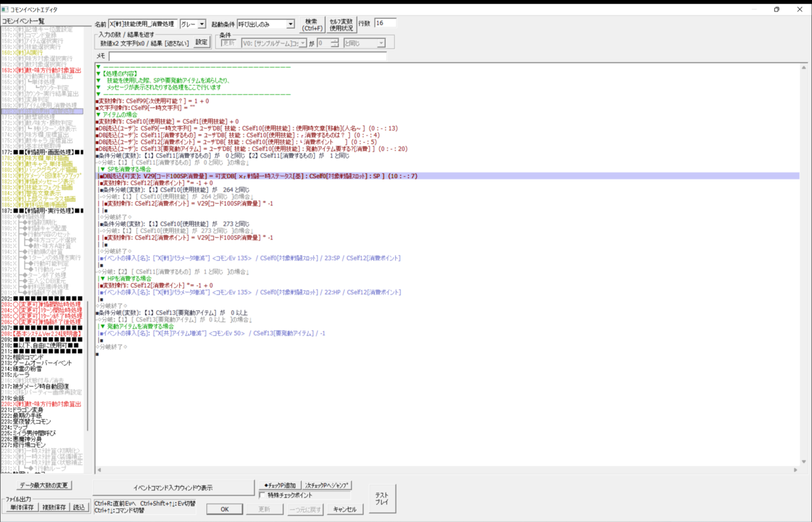
Task: Click the 検索 (Ctrl+F) button
Action: 311,24
